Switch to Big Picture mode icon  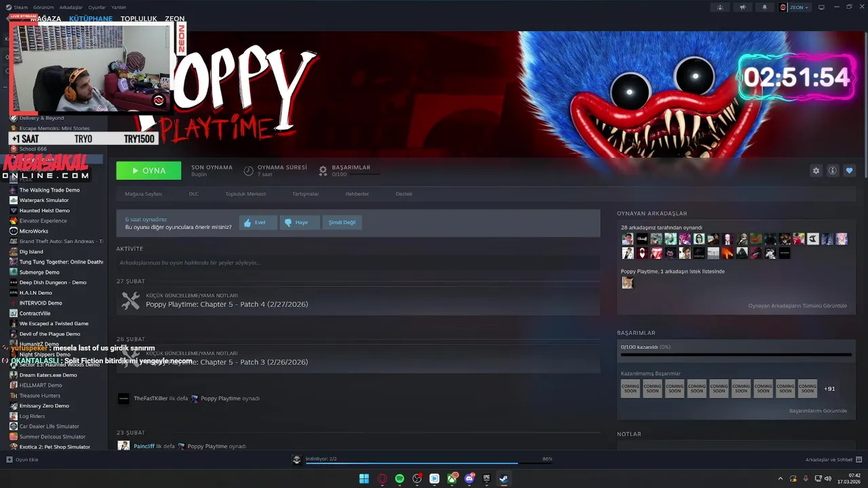[x=821, y=7]
